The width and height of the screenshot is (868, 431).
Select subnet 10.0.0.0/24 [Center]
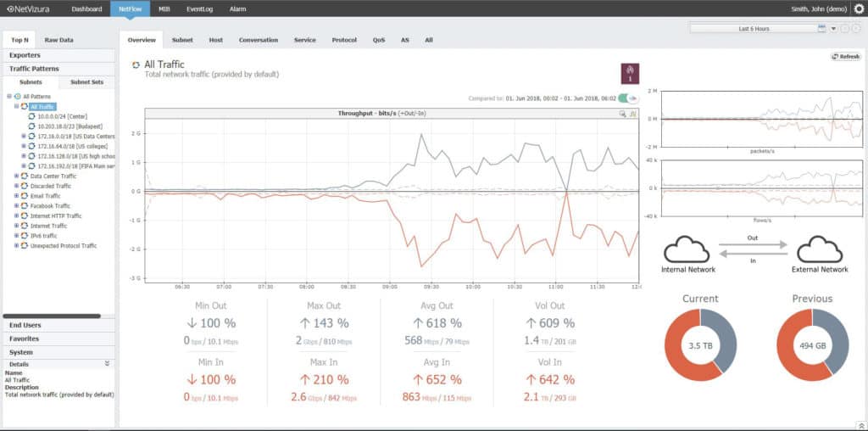point(63,116)
